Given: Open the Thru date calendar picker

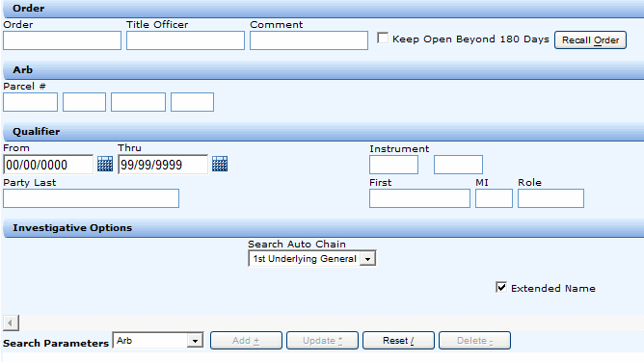Looking at the screenshot, I should pos(220,164).
